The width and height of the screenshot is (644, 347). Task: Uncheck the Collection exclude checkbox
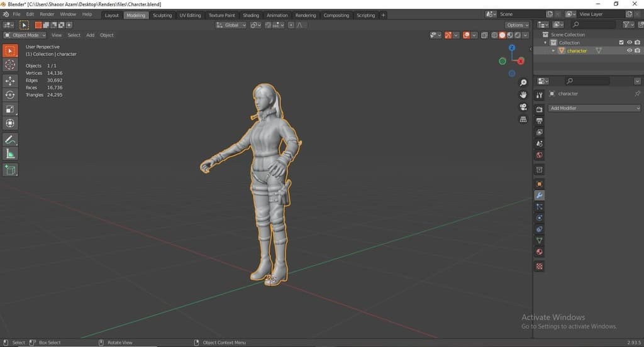[621, 43]
